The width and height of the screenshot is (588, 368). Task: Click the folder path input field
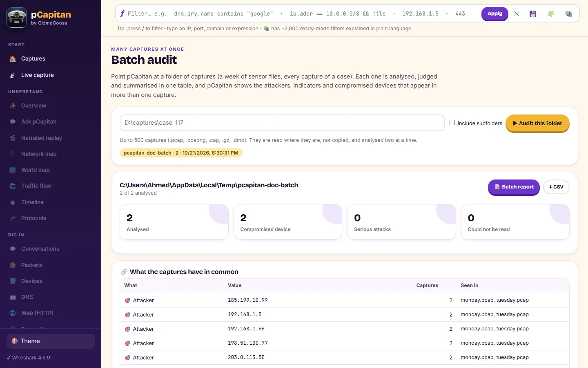pos(282,123)
